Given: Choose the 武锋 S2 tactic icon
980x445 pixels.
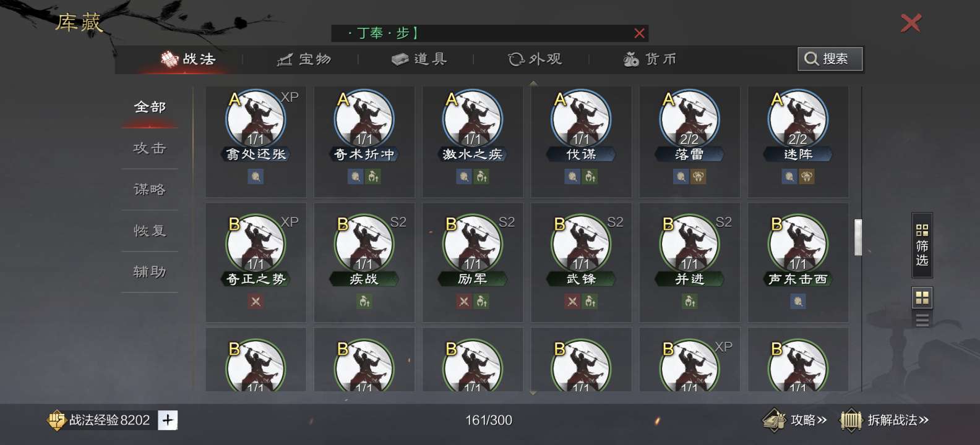Looking at the screenshot, I should [581, 244].
